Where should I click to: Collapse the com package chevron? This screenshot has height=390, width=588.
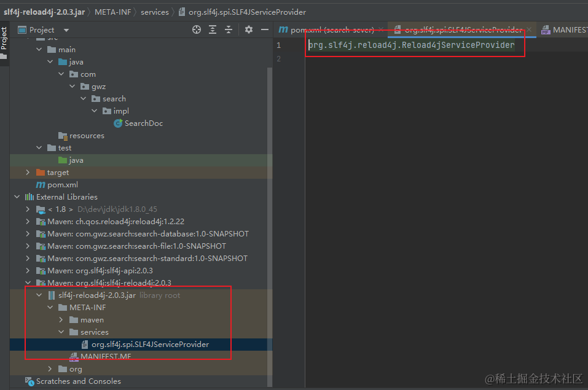click(x=61, y=74)
